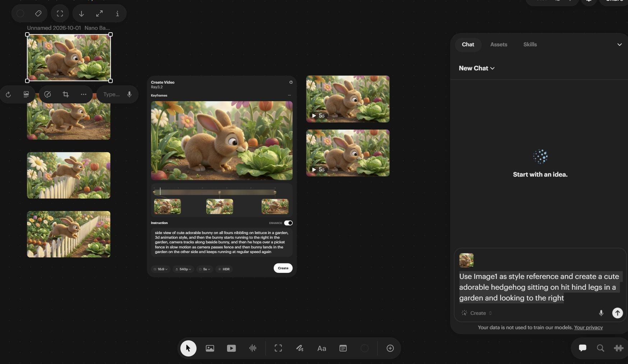Click the help icon in Create Video panel

point(291,82)
